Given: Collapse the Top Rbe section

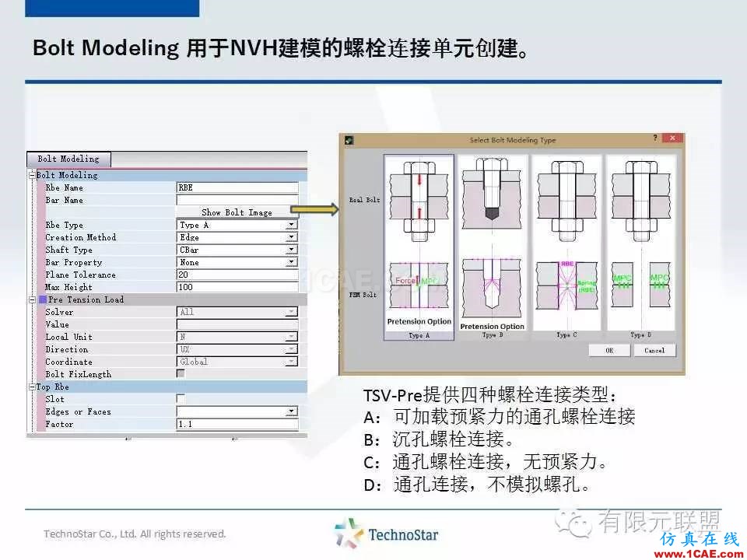Looking at the screenshot, I should pyautogui.click(x=32, y=387).
